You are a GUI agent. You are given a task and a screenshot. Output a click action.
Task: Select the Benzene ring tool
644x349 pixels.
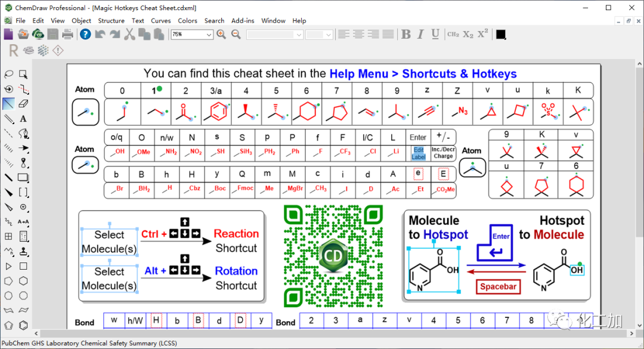click(x=23, y=325)
